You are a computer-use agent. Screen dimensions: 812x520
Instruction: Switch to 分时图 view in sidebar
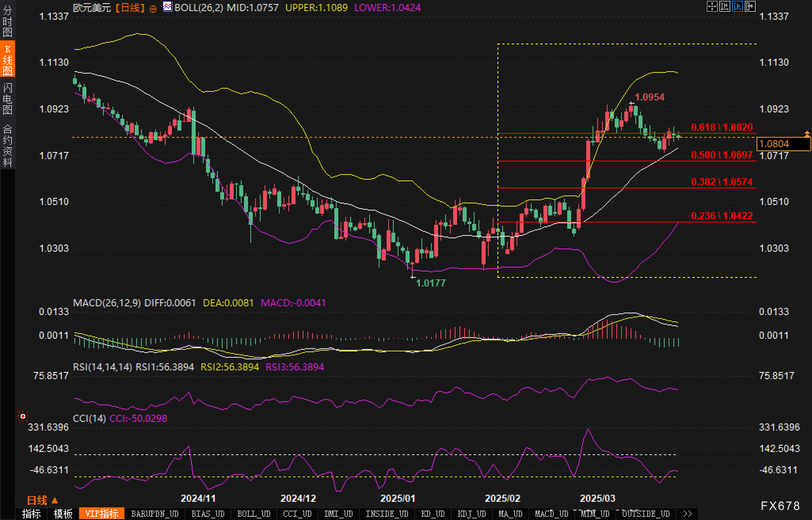[8, 21]
